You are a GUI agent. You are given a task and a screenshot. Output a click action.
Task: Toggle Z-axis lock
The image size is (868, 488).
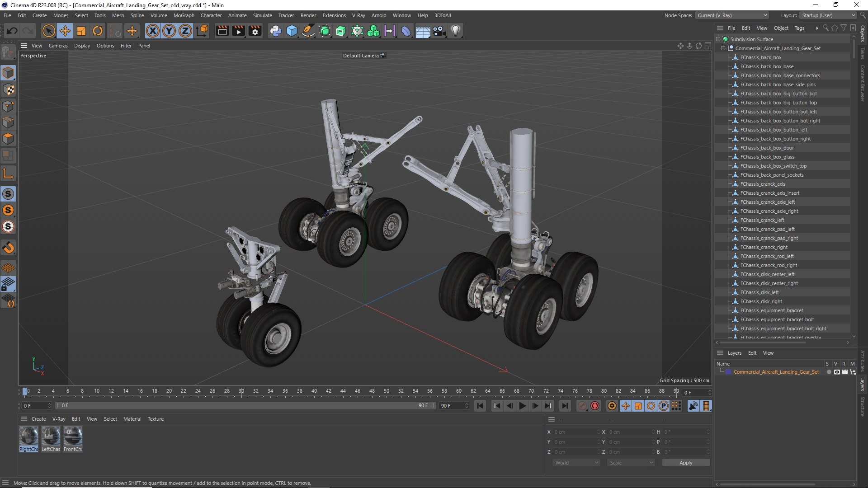pyautogui.click(x=185, y=31)
